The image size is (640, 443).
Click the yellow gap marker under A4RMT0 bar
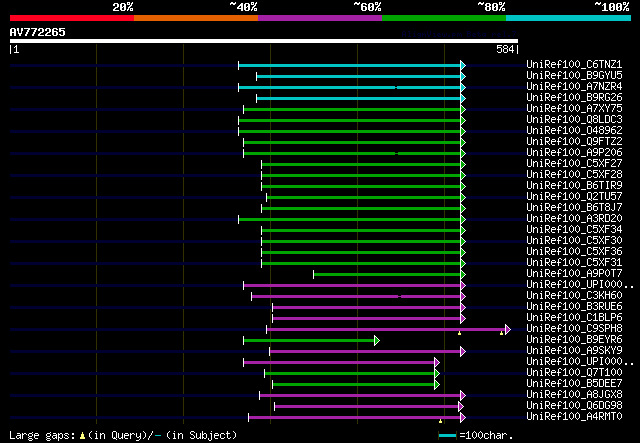[x=440, y=421]
